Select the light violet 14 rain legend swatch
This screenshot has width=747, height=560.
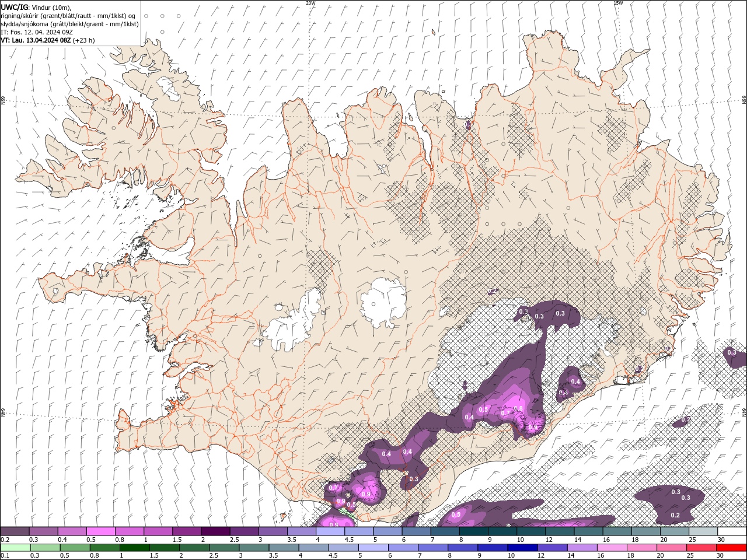(x=582, y=548)
